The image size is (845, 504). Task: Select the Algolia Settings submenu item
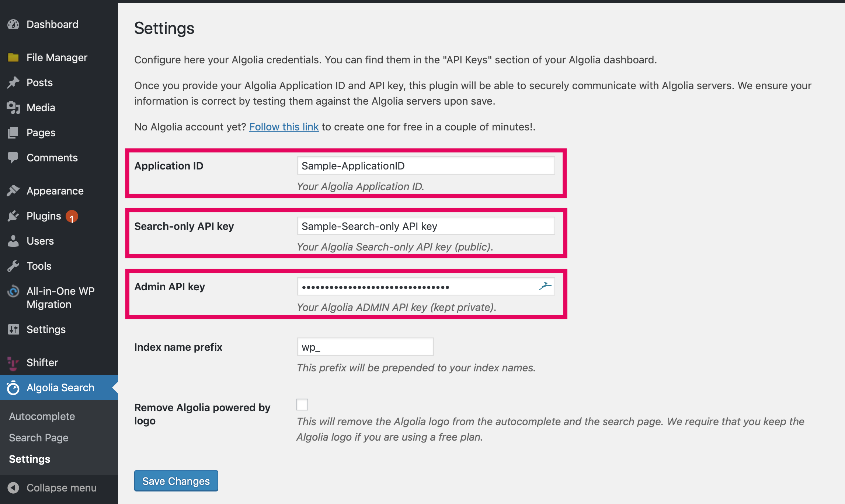[x=29, y=459]
